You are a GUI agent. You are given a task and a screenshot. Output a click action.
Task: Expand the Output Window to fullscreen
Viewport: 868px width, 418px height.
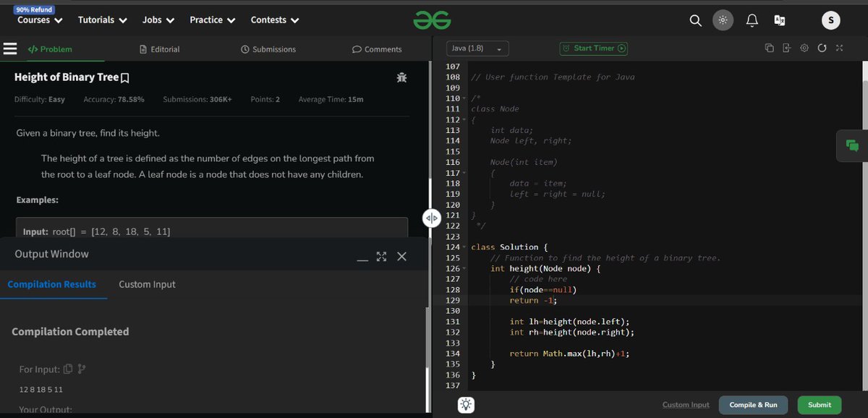(x=382, y=257)
